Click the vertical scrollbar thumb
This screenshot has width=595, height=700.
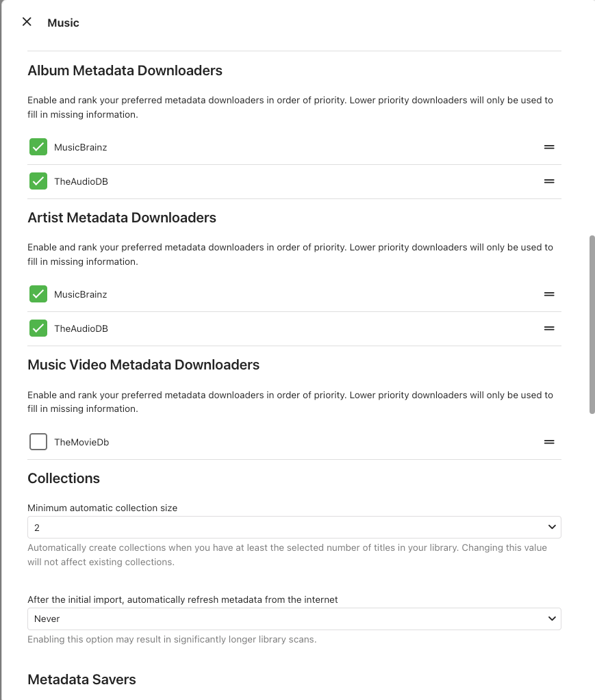tap(592, 324)
